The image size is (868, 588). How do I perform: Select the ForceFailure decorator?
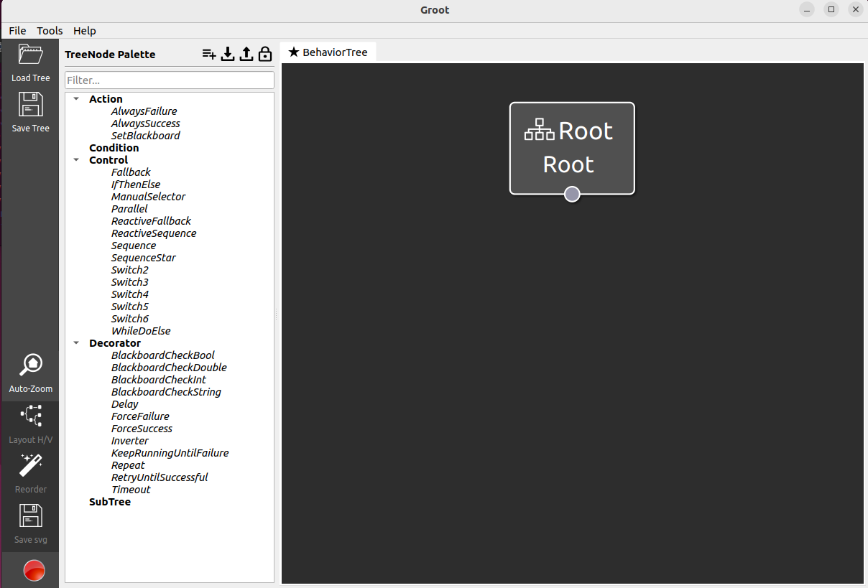pos(140,416)
